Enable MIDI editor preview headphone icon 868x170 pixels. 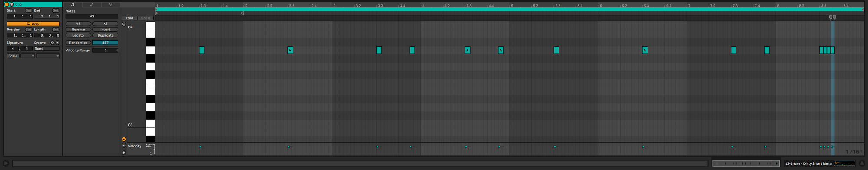pos(124,24)
